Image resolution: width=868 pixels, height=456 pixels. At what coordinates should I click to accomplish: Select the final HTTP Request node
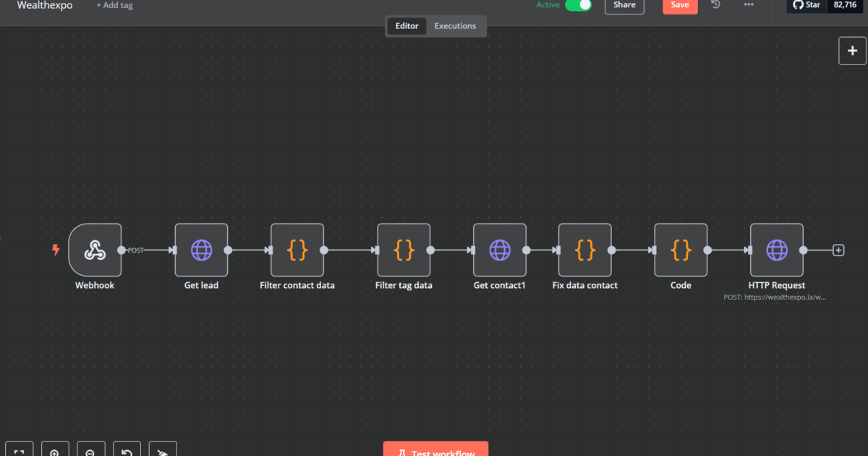tap(777, 250)
